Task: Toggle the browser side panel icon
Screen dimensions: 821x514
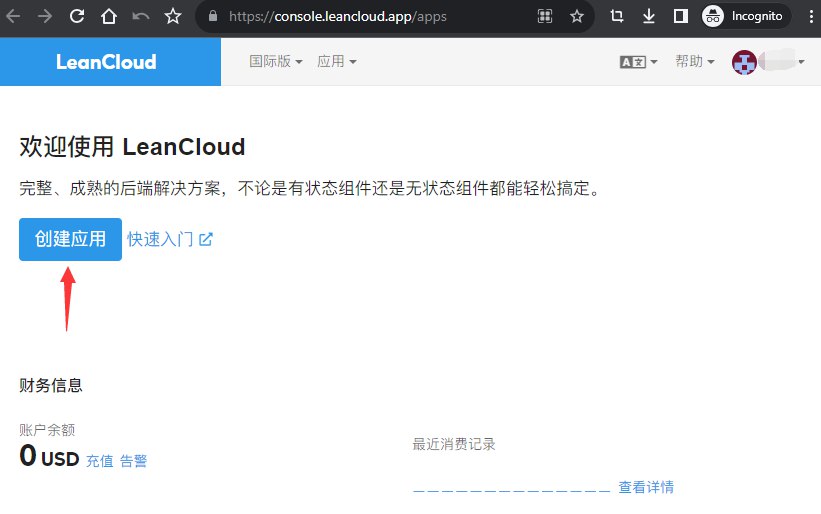Action: pyautogui.click(x=680, y=16)
